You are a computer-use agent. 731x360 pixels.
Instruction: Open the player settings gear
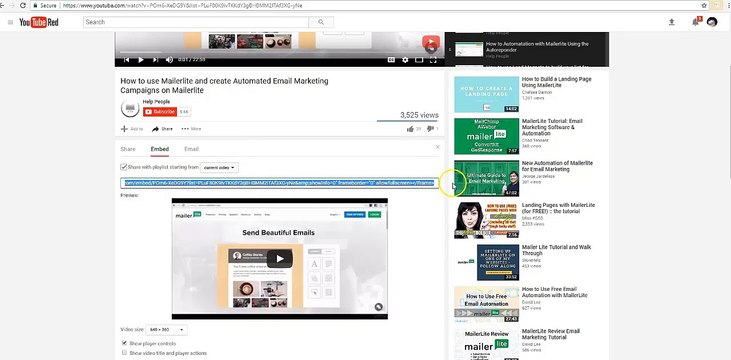(405, 60)
